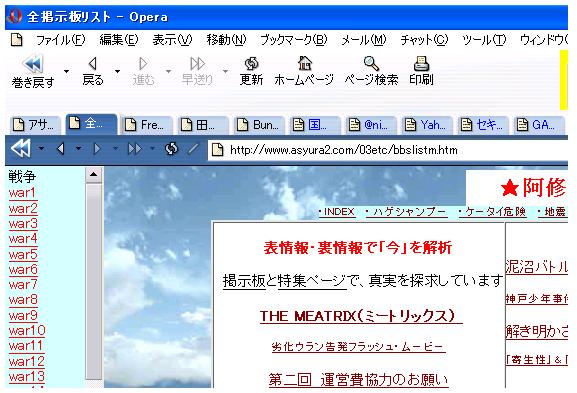This screenshot has width=577, height=393.
Task: Open fast-forward dropdown in address bar
Action: pyautogui.click(x=152, y=149)
